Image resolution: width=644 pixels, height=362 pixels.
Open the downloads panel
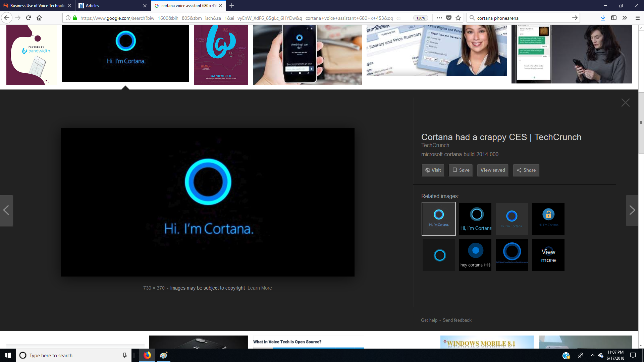pyautogui.click(x=603, y=18)
